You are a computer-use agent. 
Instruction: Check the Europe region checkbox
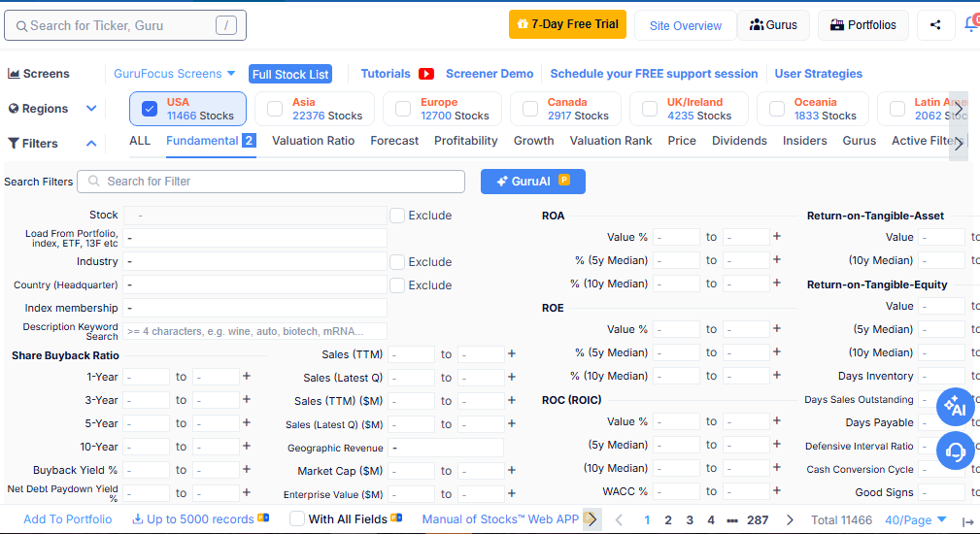point(403,109)
